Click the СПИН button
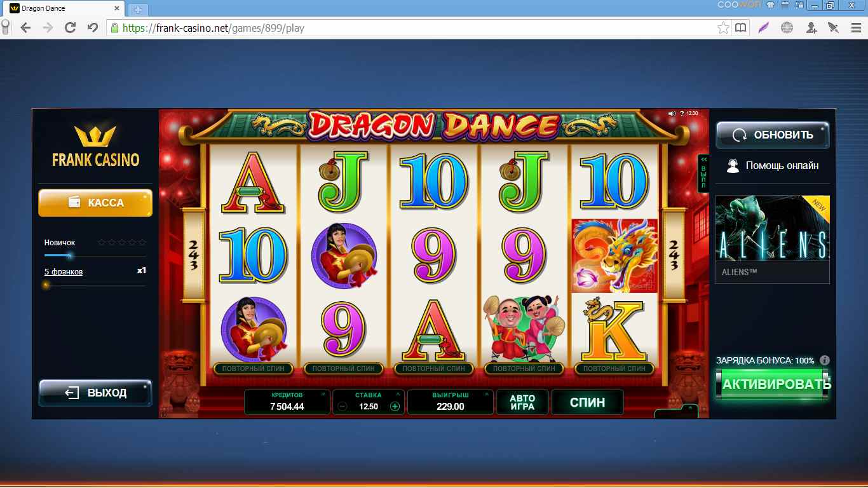This screenshot has width=868, height=488. [587, 402]
